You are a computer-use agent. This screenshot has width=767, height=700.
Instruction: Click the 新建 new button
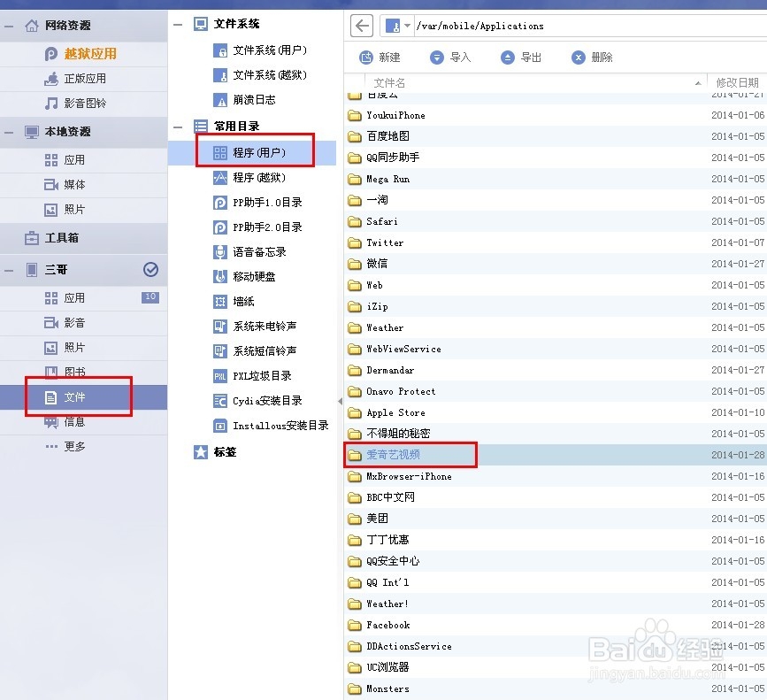[x=380, y=58]
